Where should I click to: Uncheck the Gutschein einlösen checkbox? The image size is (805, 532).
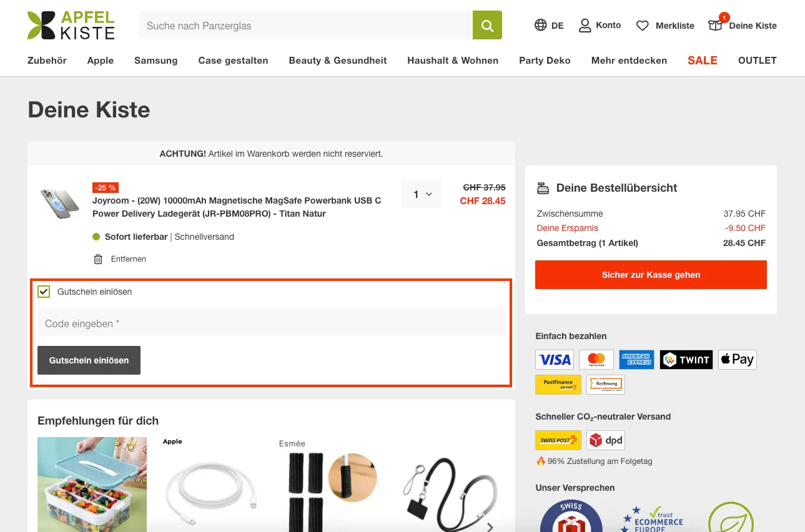pos(43,291)
